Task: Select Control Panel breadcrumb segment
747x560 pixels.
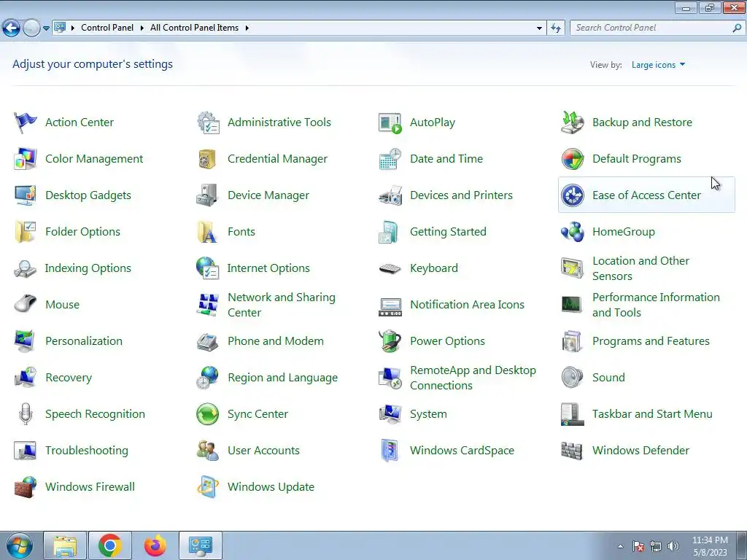Action: tap(107, 28)
